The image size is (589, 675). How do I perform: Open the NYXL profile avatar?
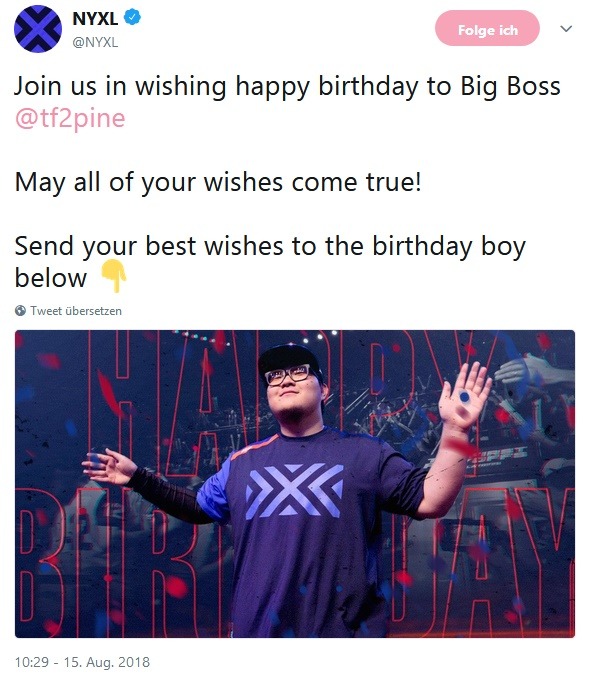[37, 28]
